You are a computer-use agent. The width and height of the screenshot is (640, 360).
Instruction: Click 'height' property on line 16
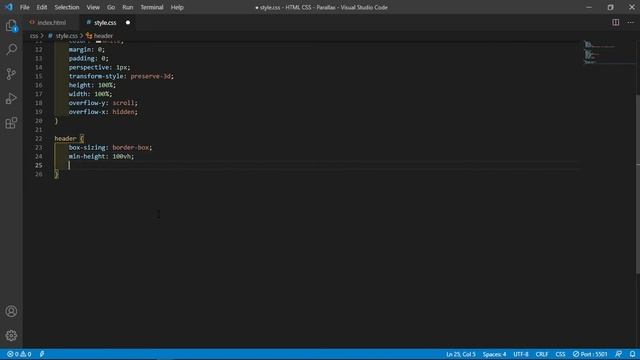tap(80, 85)
